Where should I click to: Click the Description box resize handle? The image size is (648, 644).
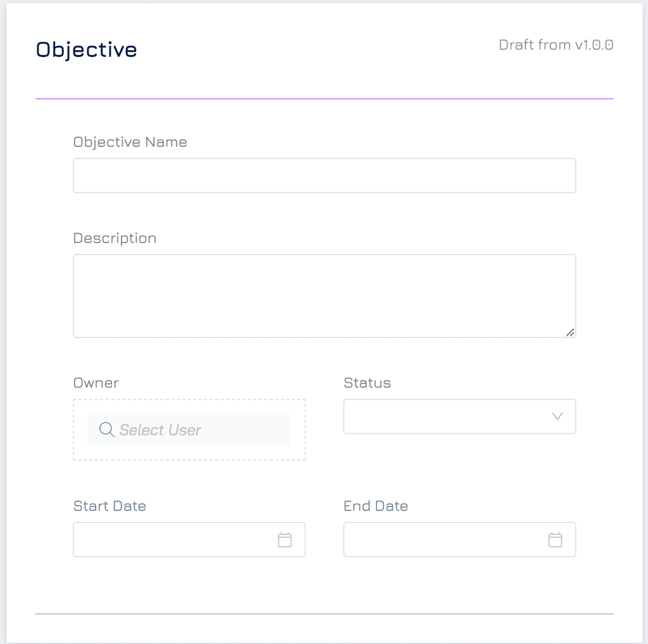[x=570, y=332]
